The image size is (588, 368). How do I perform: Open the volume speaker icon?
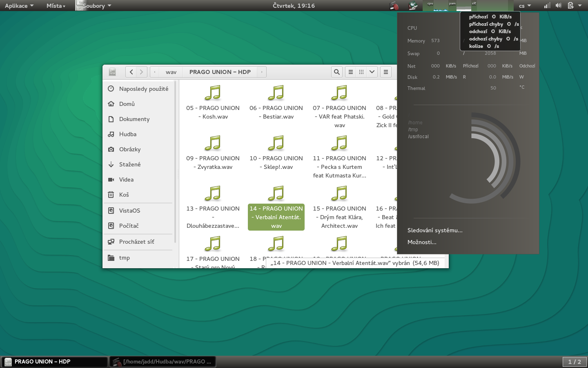[559, 6]
